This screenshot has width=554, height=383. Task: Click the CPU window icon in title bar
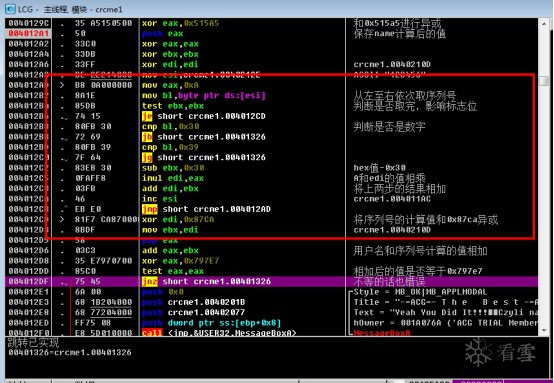point(10,9)
